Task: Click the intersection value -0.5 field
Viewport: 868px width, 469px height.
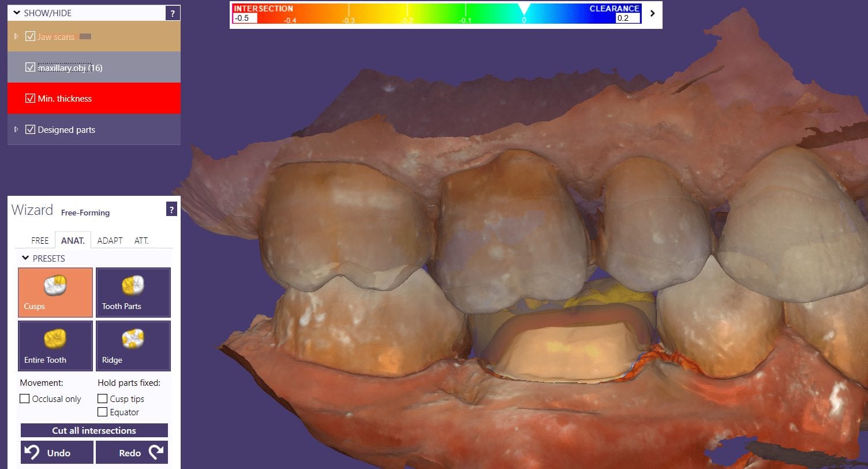Action: 244,18
